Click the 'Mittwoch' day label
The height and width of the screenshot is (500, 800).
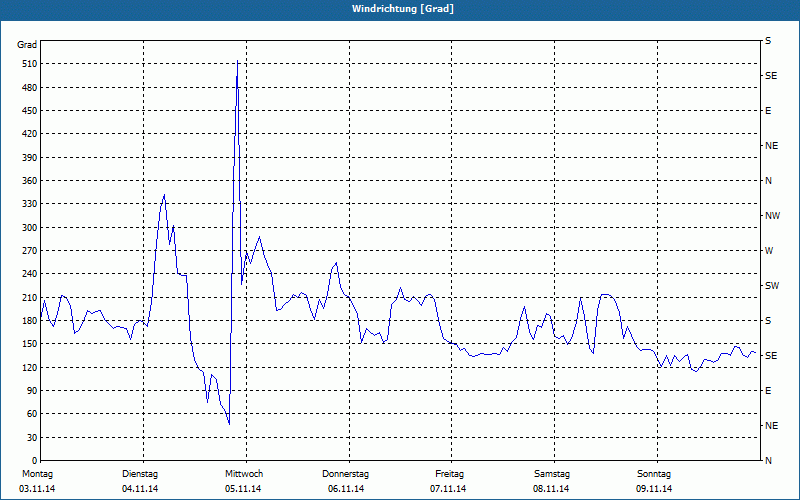coord(244,474)
